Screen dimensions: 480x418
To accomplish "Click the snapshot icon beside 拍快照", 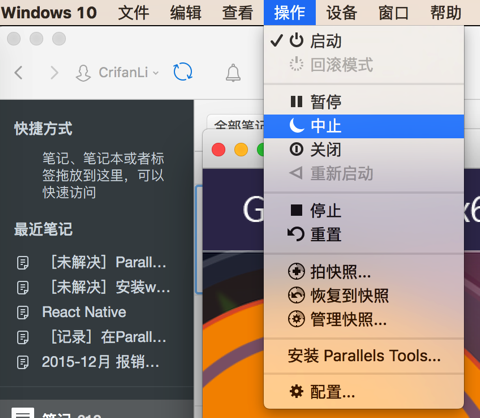I will 296,271.
